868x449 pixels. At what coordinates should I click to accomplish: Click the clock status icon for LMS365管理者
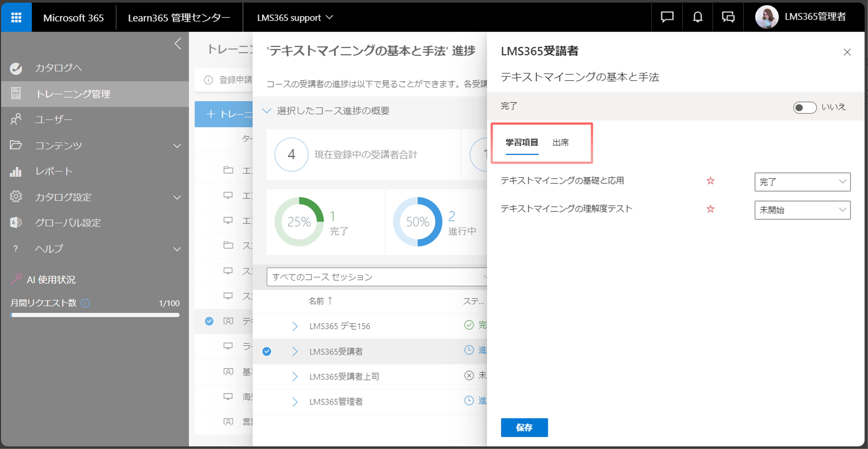tap(469, 401)
